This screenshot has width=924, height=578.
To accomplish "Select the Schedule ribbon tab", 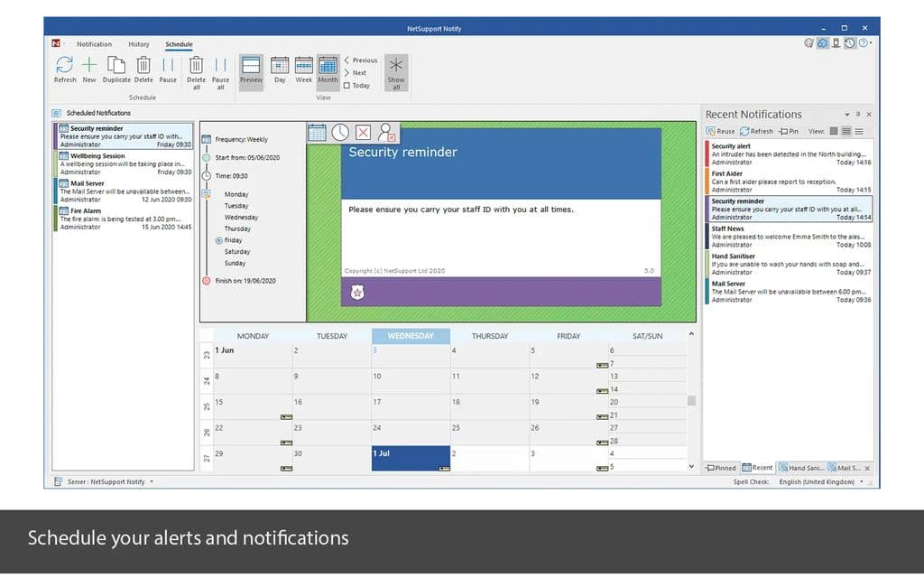I will [x=179, y=44].
